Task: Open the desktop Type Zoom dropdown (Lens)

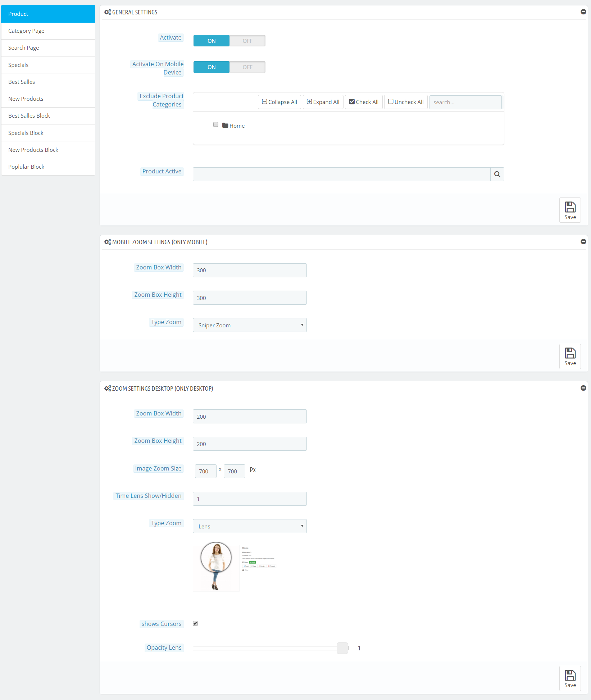Action: point(250,526)
